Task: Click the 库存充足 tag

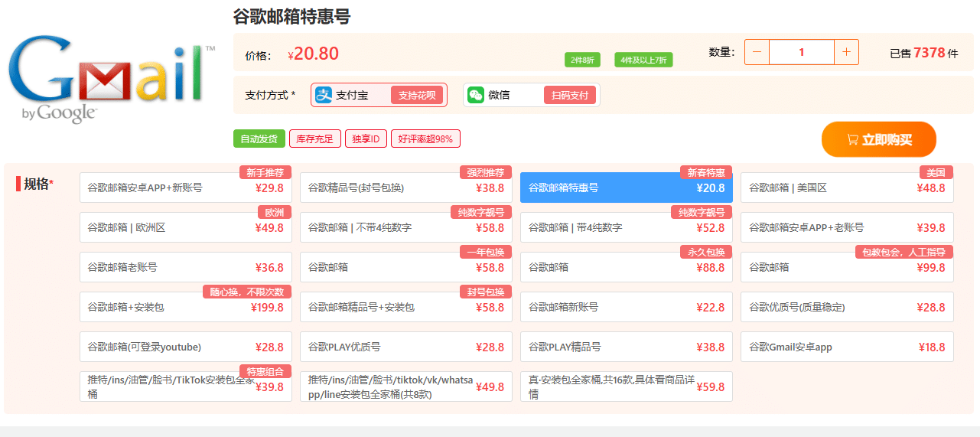Action: (315, 139)
